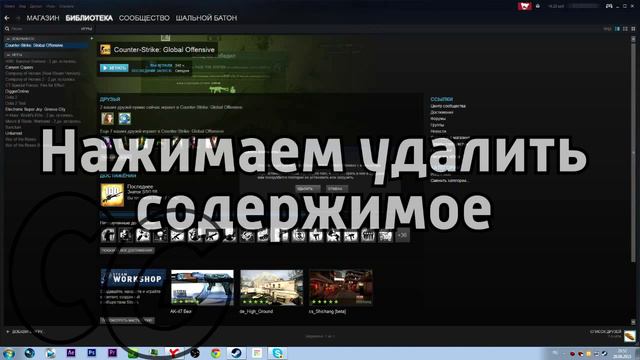Click the Steam taskbar icon
Screen dimensions: 640x360
click(236, 353)
